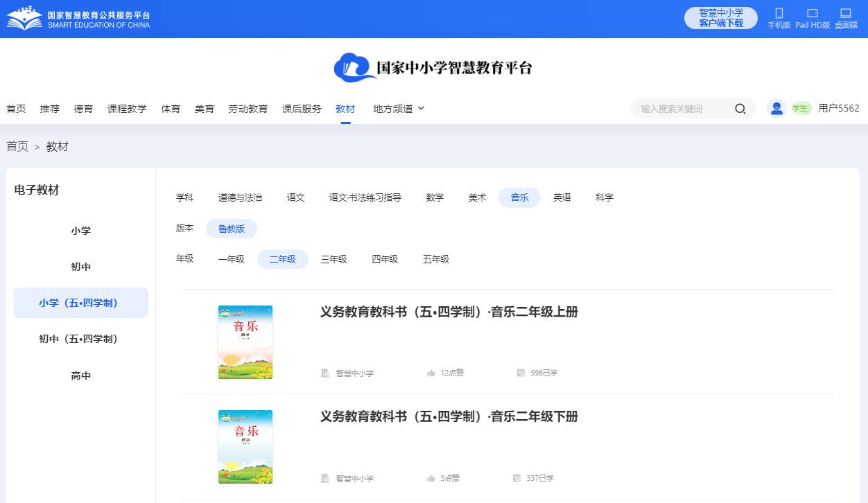
Task: Click the 12点赞 like count
Action: (x=452, y=373)
